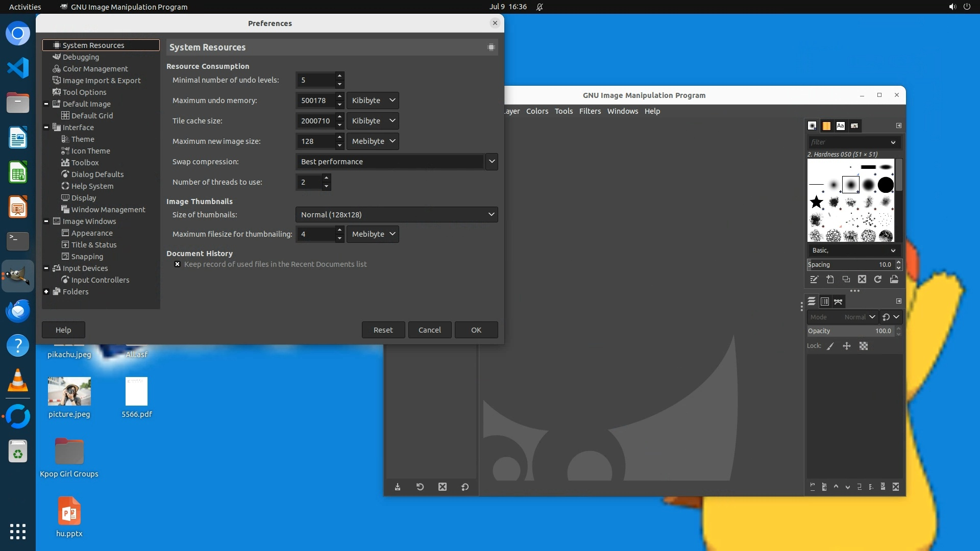Click the lock alpha channel checker icon
The image size is (980, 551).
tap(864, 346)
